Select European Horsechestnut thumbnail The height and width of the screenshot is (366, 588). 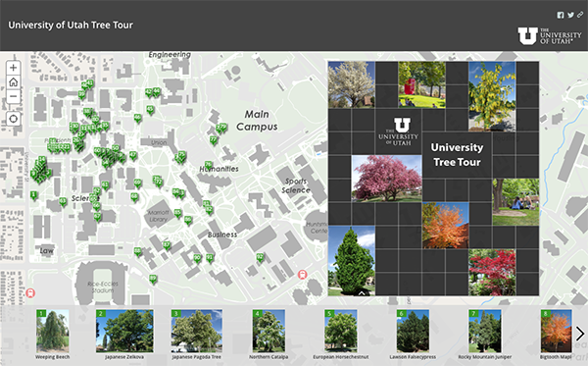pos(340,331)
